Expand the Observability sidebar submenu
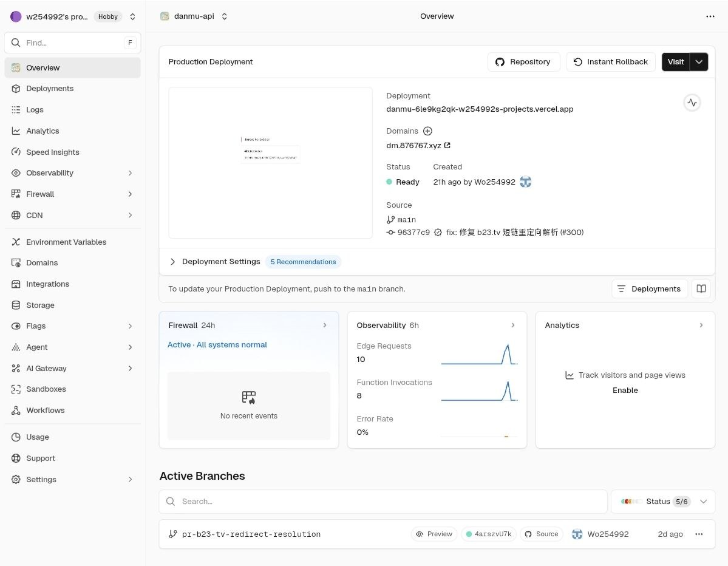This screenshot has height=566, width=728. click(130, 172)
